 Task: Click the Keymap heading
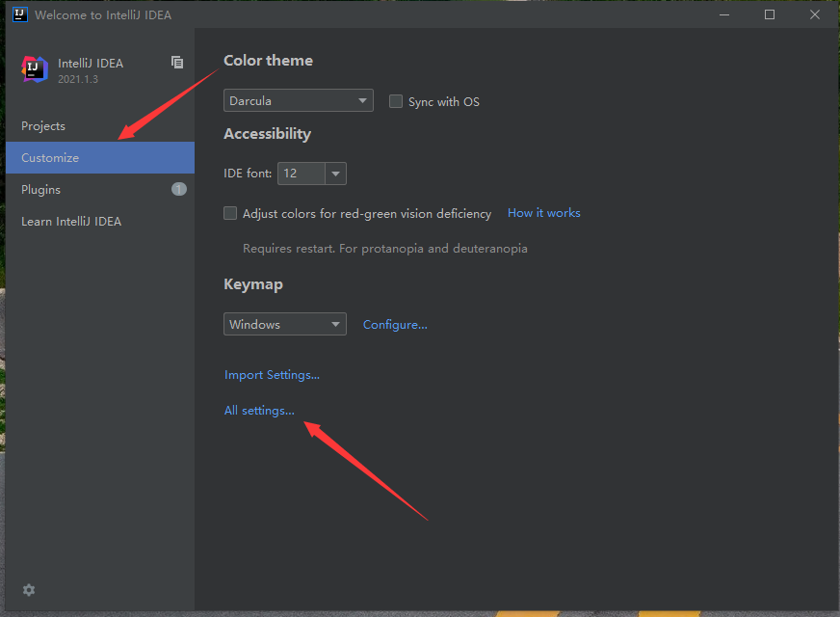coord(253,284)
